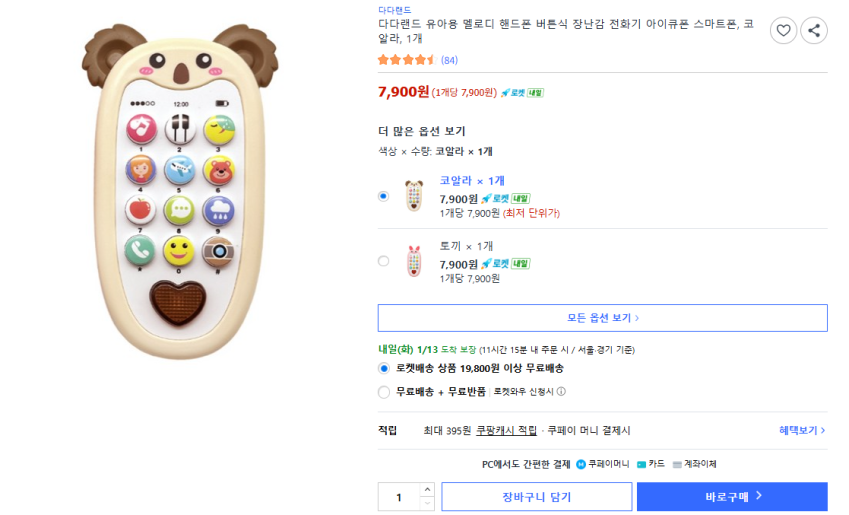The image size is (849, 515).
Task: Select the 토끼 × 1개 radio option
Action: click(x=384, y=261)
